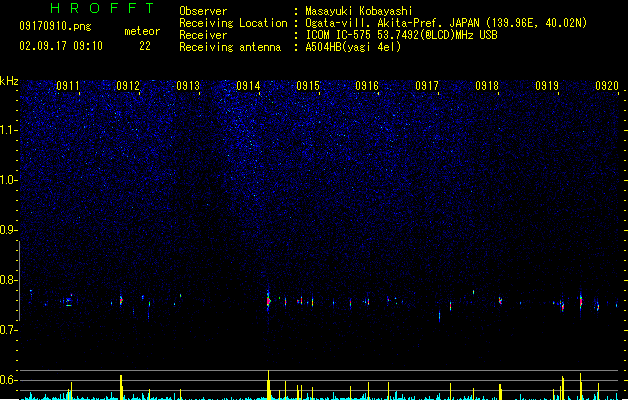Click the gray frequency range bar on left axis
The image size is (629, 400).
19,281
